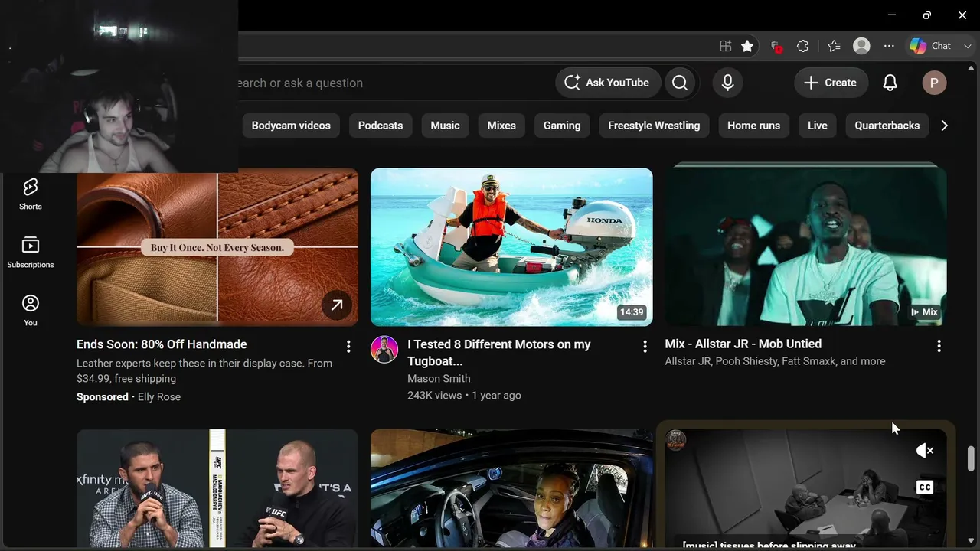Screen dimensions: 980x551
Task: Open the woman in car video thumbnail
Action: coord(511,488)
